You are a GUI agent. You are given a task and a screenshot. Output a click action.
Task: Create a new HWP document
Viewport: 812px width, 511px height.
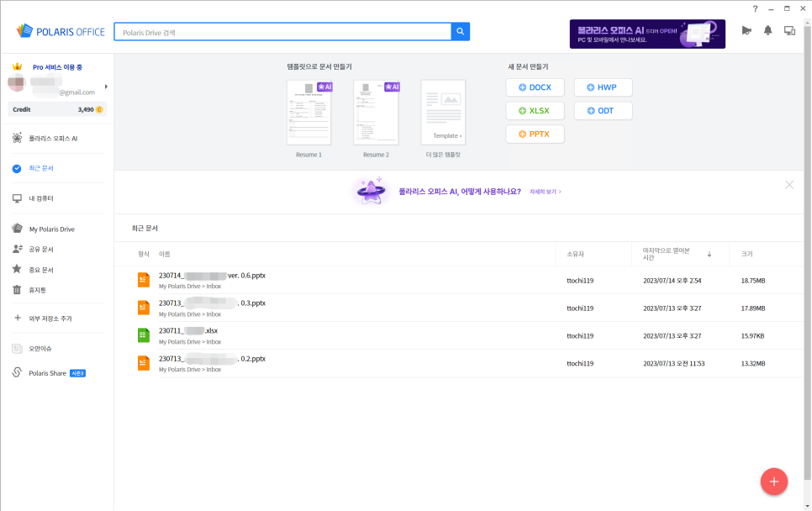603,87
